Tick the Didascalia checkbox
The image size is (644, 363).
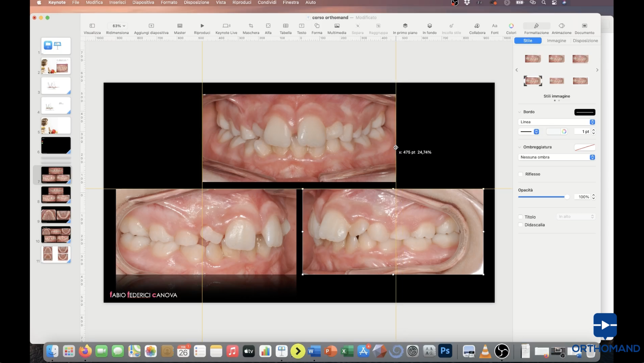pos(520,225)
